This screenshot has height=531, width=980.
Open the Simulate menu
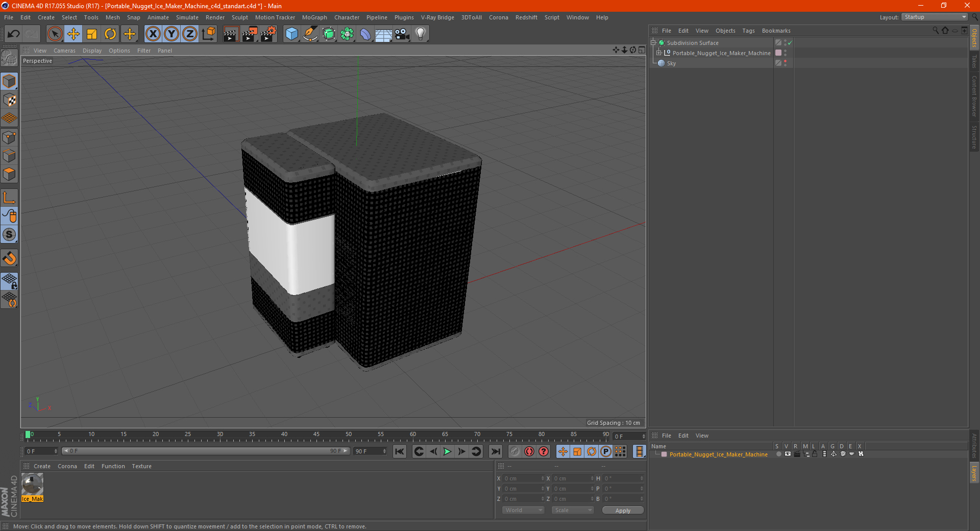tap(187, 17)
